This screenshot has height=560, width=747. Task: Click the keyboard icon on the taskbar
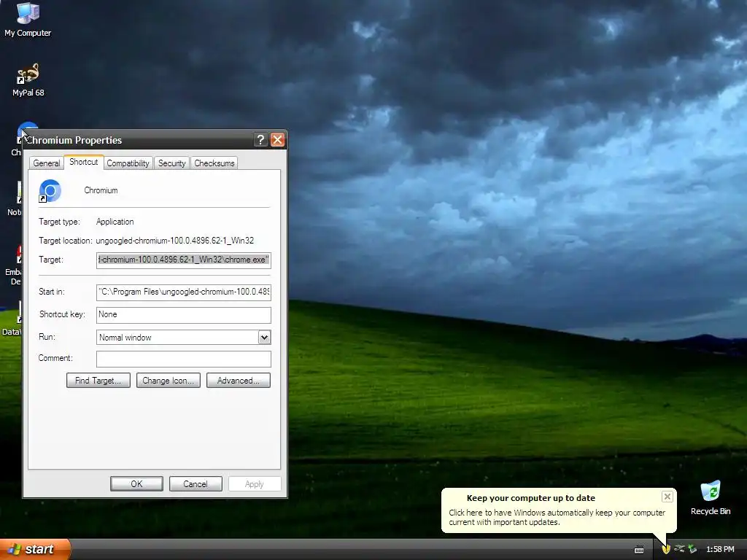639,550
